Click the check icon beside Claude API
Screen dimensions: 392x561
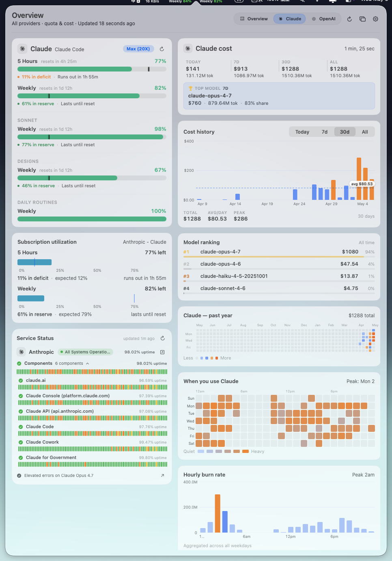[x=21, y=412]
